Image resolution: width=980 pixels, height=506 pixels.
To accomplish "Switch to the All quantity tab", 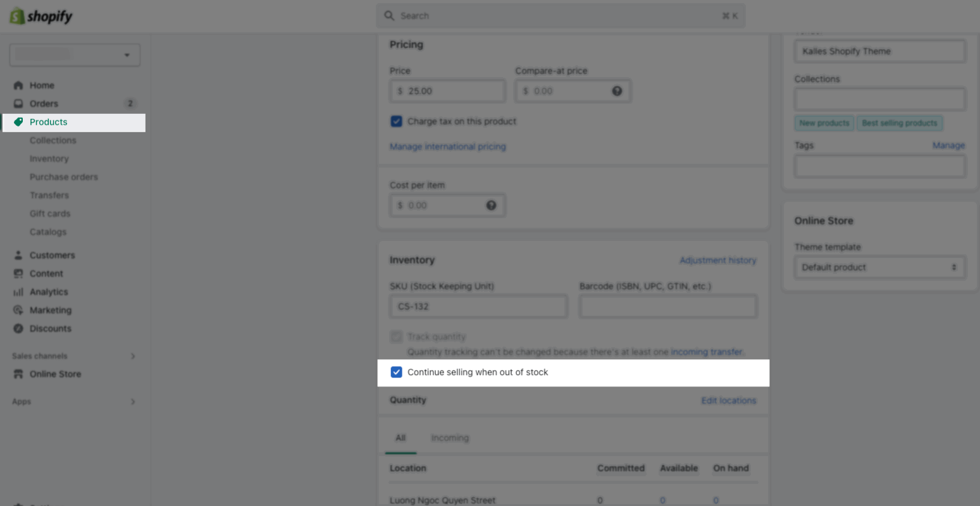I will (400, 438).
